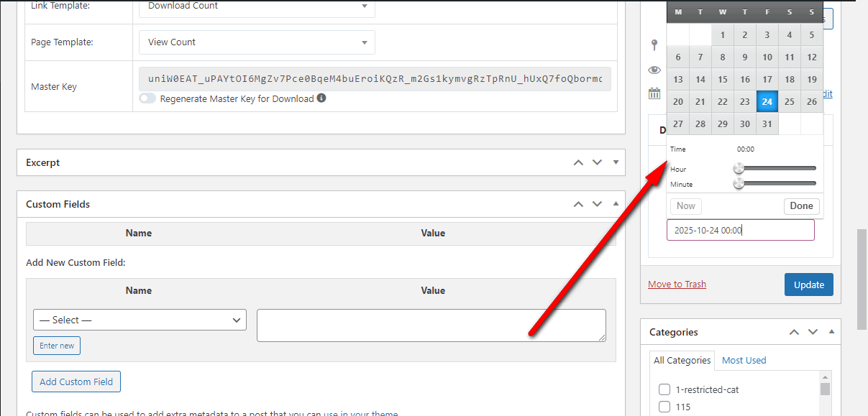
Task: Open Link Template dropdown showing Download Count
Action: coord(257,9)
